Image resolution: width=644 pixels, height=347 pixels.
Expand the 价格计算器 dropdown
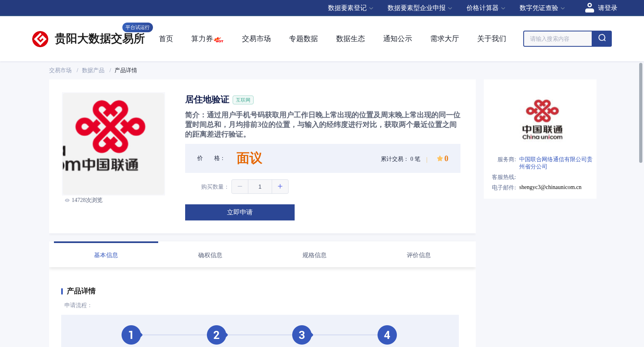[x=486, y=8]
